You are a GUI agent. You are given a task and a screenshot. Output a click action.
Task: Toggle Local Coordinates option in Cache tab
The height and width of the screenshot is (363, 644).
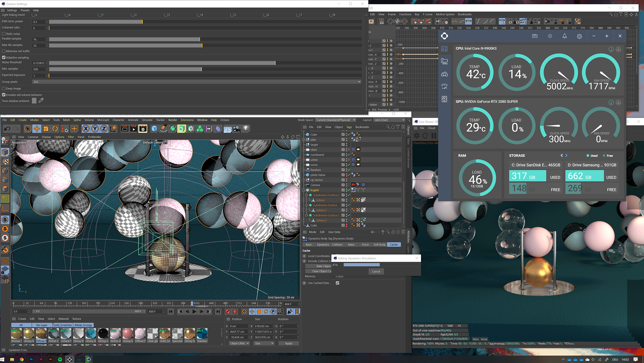pos(305,256)
